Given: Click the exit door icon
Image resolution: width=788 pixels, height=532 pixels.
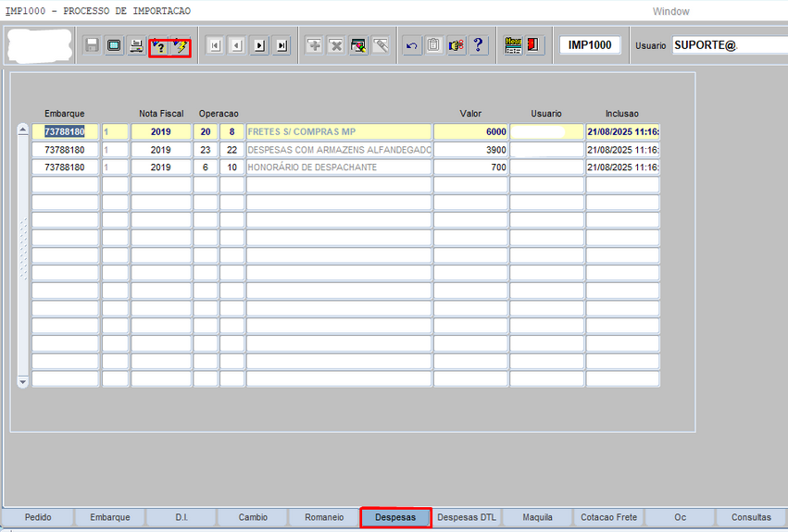Looking at the screenshot, I should (534, 45).
